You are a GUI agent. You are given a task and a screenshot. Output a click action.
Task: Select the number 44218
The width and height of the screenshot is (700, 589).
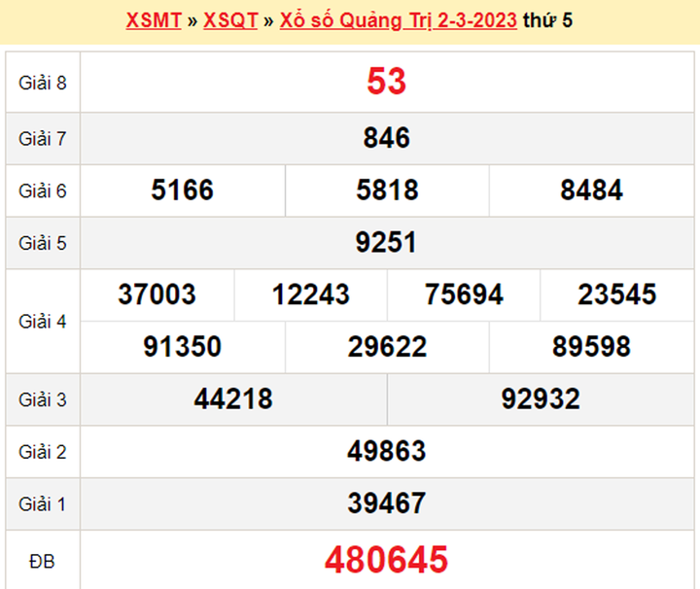tap(233, 398)
